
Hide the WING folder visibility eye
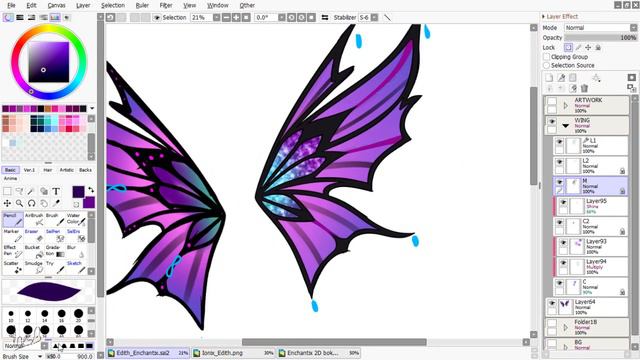click(552, 122)
